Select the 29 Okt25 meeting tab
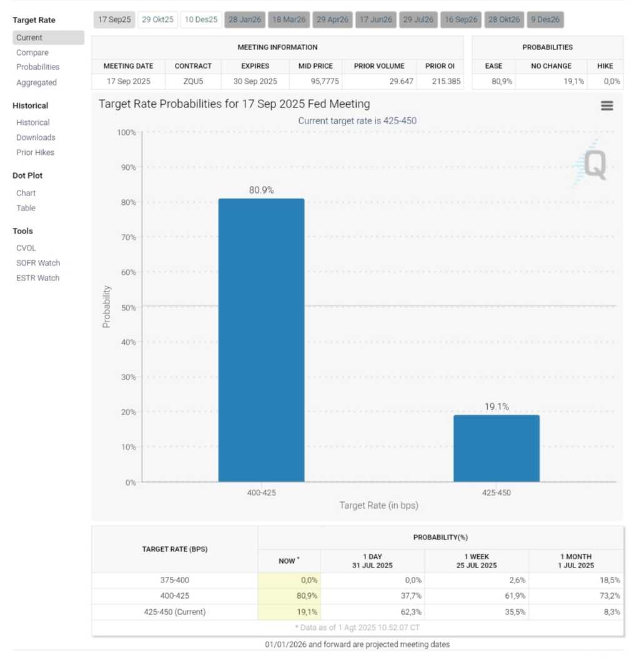Image resolution: width=644 pixels, height=658 pixels. pyautogui.click(x=157, y=20)
